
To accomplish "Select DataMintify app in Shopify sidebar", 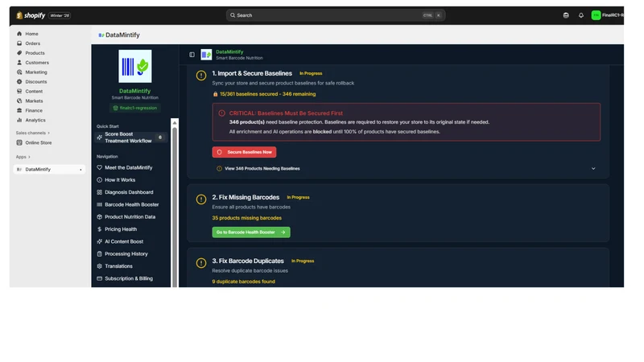I will 49,169.
